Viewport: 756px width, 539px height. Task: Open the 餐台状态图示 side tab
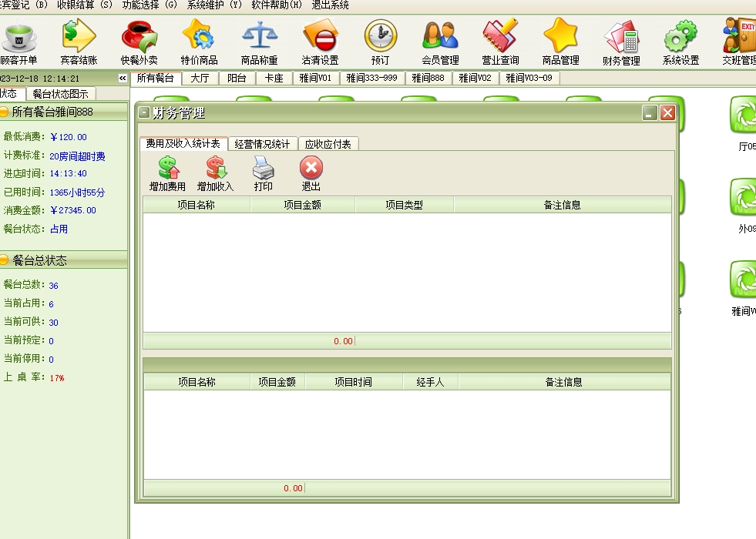[x=60, y=94]
